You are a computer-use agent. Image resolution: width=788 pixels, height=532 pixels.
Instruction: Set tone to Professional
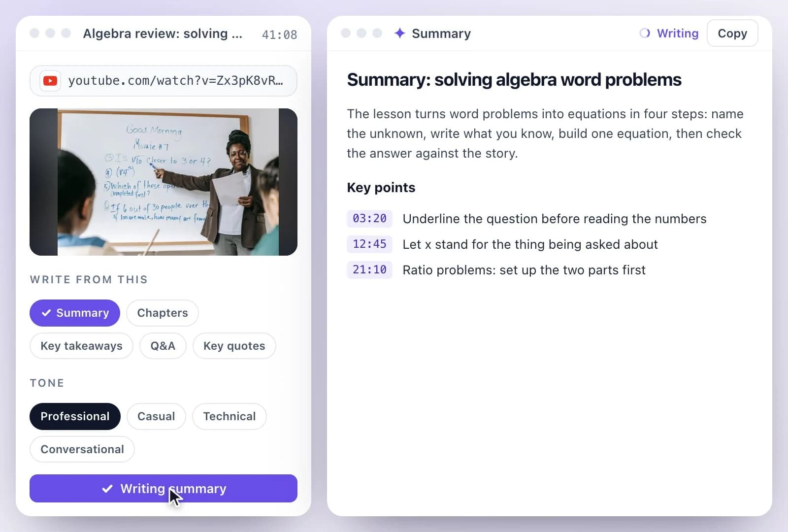tap(75, 416)
